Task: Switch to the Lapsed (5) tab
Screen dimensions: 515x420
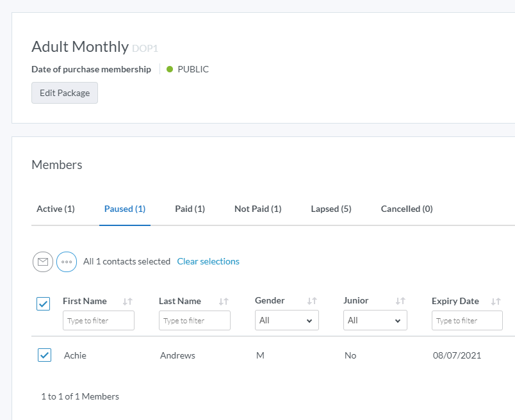Action: point(331,209)
